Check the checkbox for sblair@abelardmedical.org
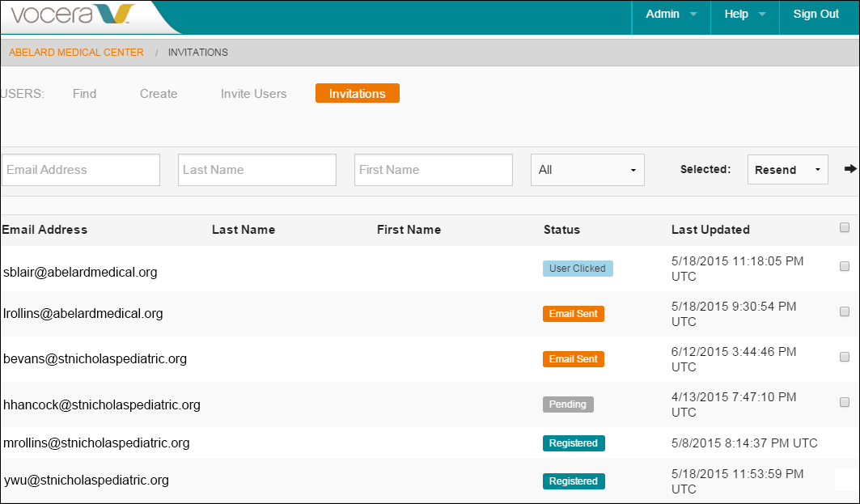The width and height of the screenshot is (860, 504). click(845, 265)
